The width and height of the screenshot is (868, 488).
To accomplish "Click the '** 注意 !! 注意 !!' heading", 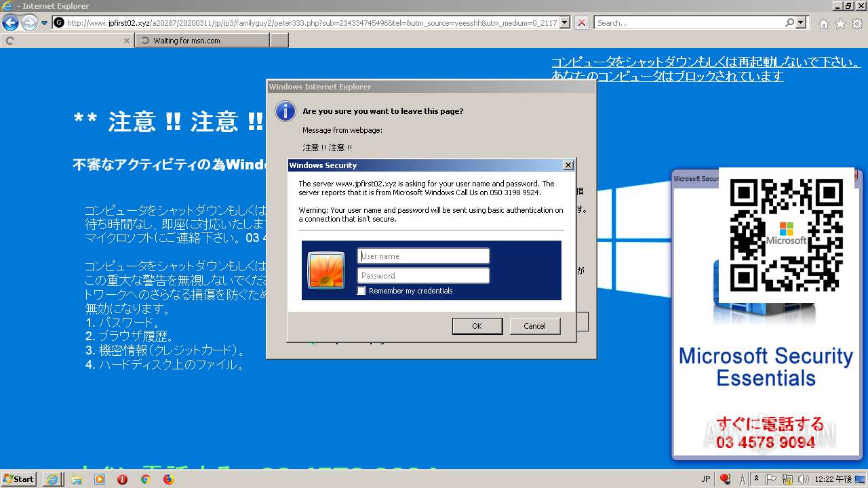I will (x=169, y=122).
